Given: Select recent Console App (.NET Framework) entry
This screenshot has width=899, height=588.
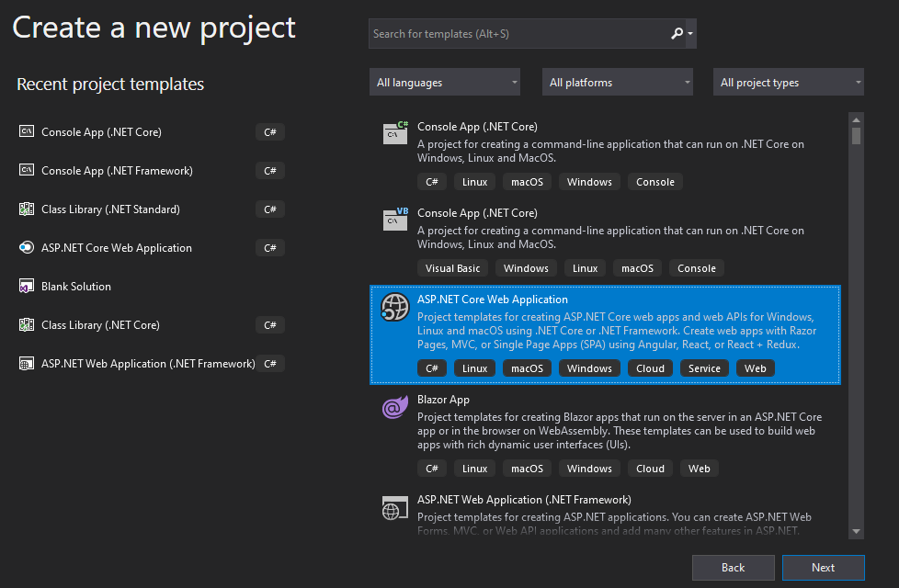Looking at the screenshot, I should point(152,170).
